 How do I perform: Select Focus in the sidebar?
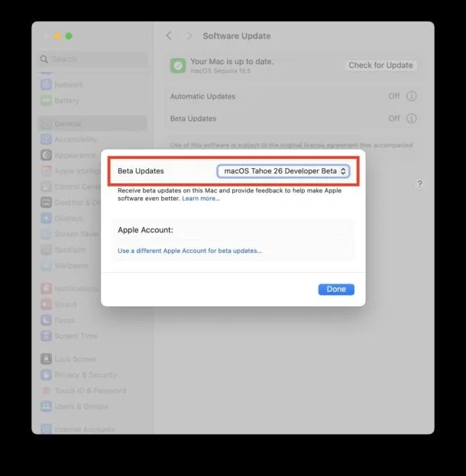click(x=58, y=320)
